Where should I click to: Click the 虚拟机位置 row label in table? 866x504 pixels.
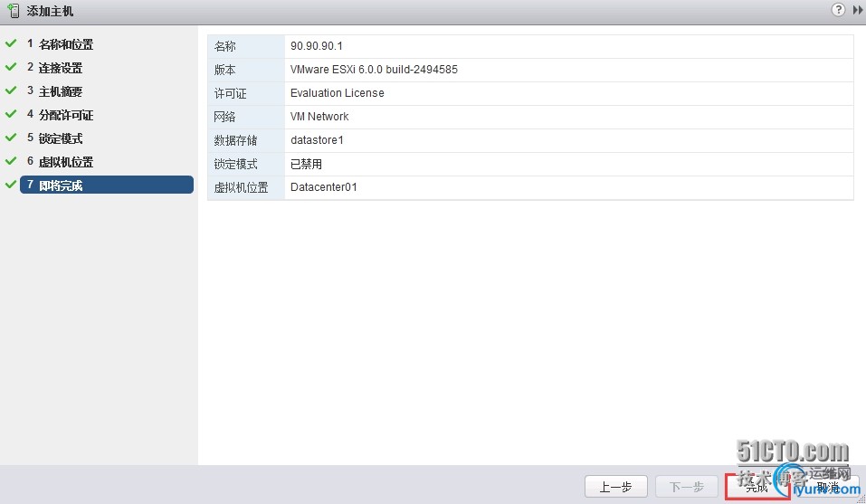(242, 187)
